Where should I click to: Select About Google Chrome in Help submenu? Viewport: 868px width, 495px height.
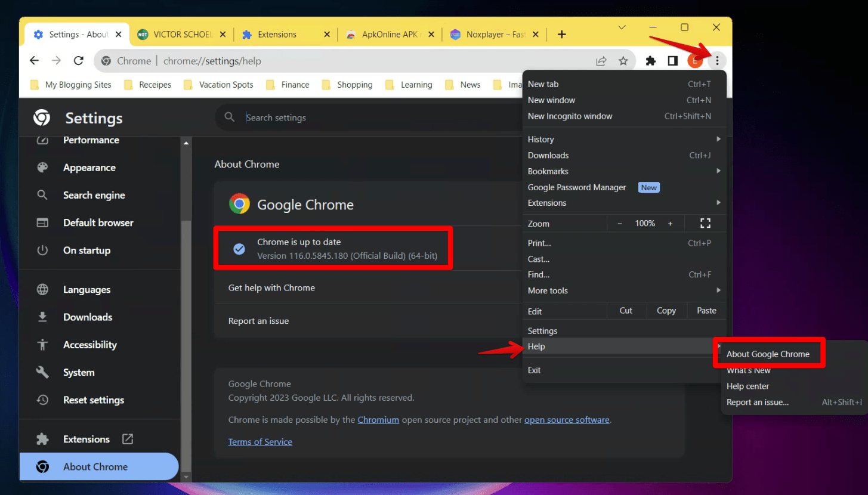(x=768, y=354)
